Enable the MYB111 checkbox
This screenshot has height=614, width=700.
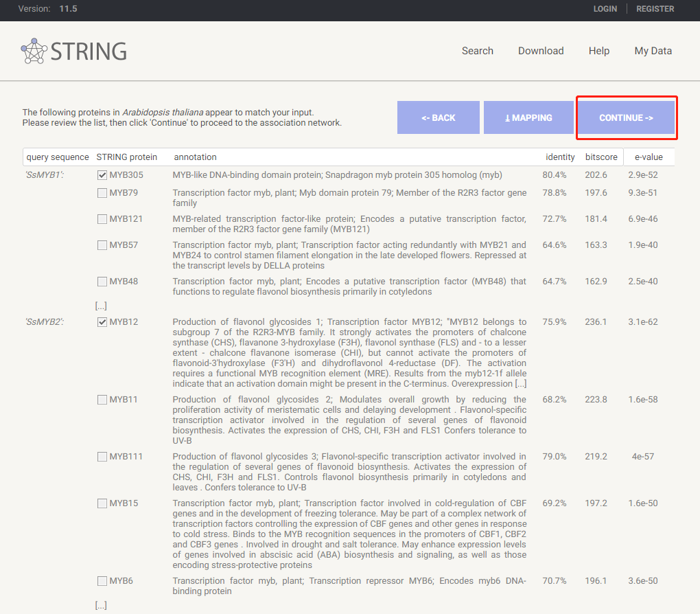tap(102, 457)
